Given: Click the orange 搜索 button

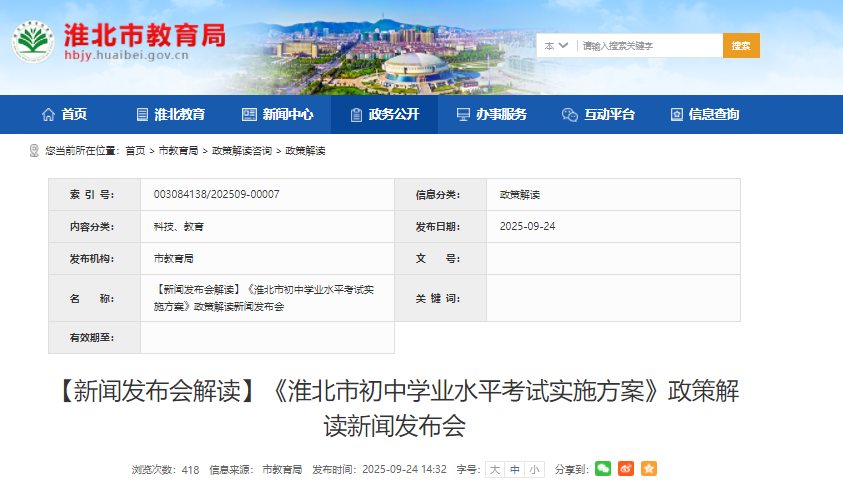Looking at the screenshot, I should [x=741, y=46].
